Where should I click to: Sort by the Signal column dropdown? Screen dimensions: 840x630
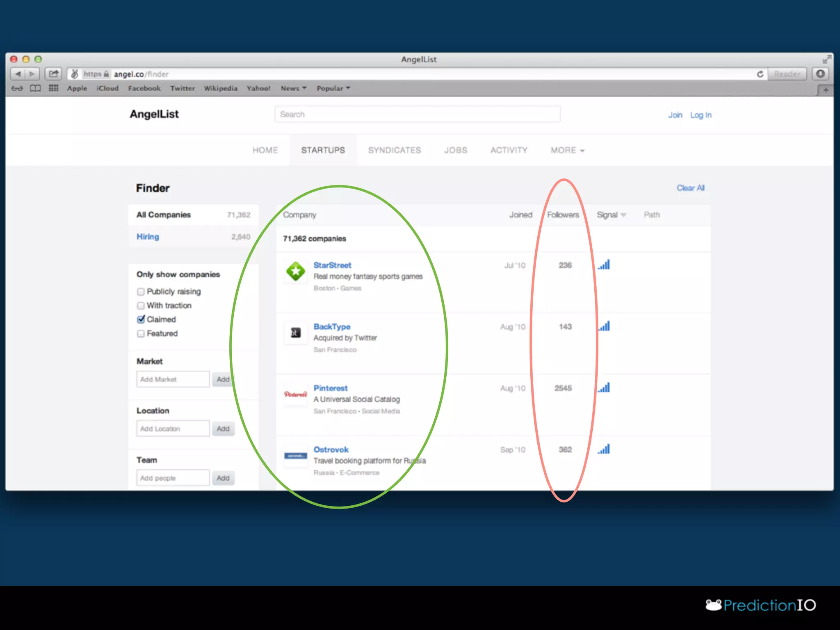611,215
